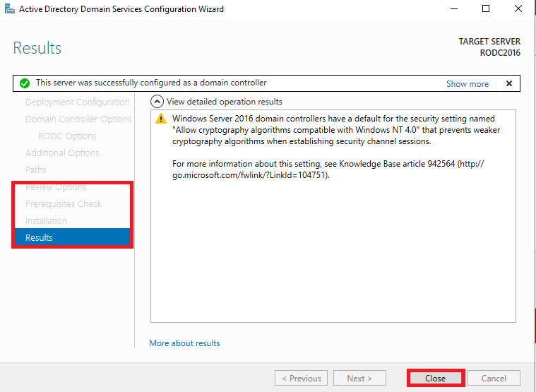Open the More about results link
Viewport: 536px width, 392px height.
(184, 343)
